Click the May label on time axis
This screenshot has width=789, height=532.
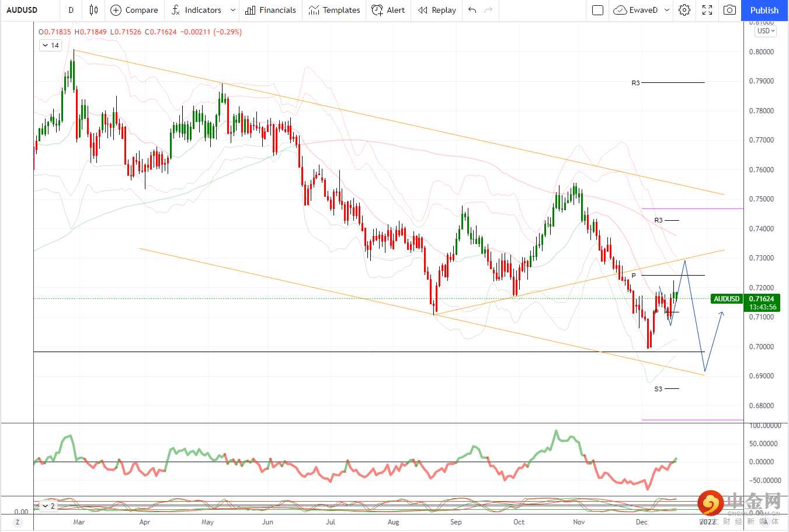[207, 522]
